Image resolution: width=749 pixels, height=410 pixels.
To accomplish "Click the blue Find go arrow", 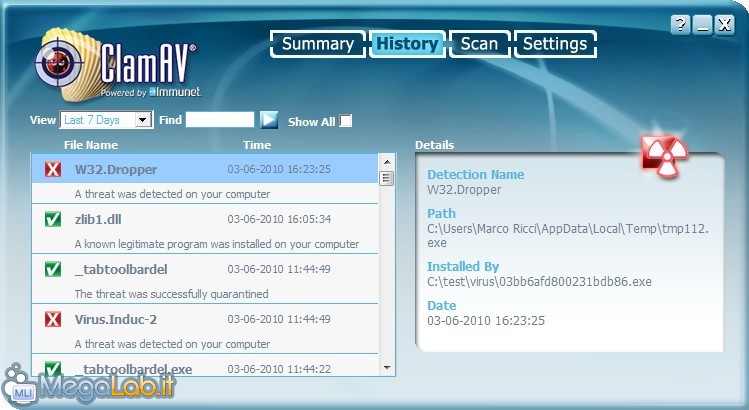I will click(269, 119).
